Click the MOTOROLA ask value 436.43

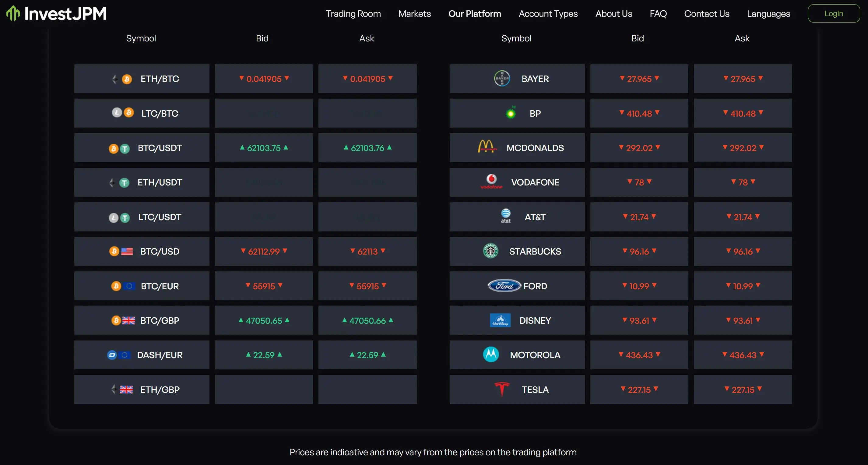point(743,355)
